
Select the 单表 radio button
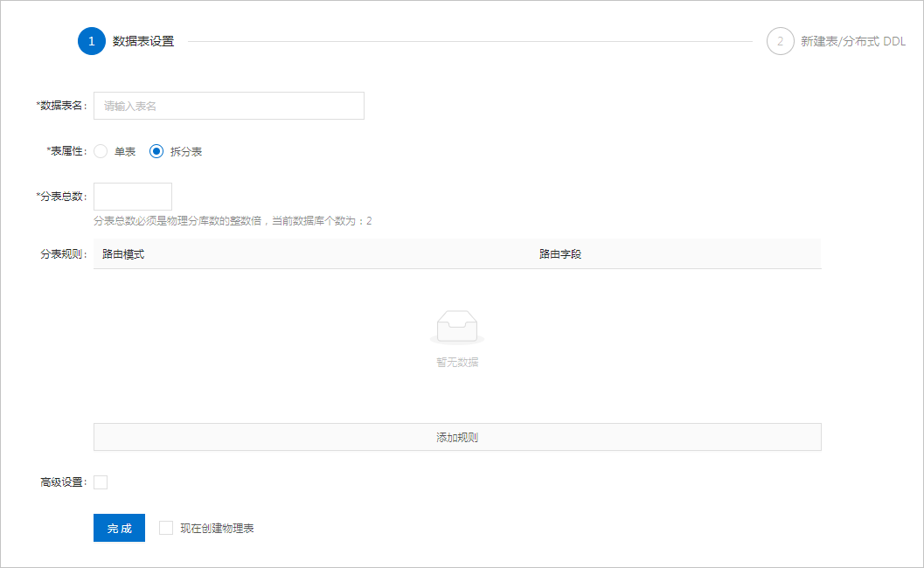point(101,151)
